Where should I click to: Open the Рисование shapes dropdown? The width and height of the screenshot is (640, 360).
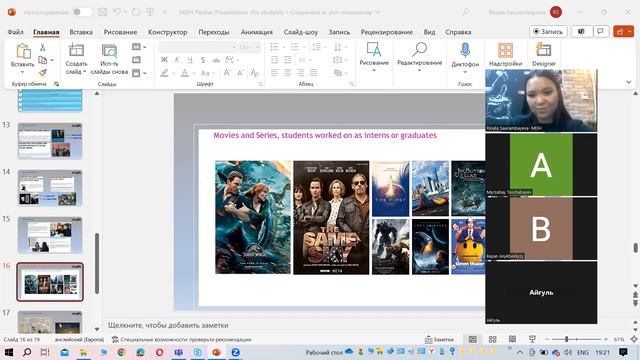(374, 57)
